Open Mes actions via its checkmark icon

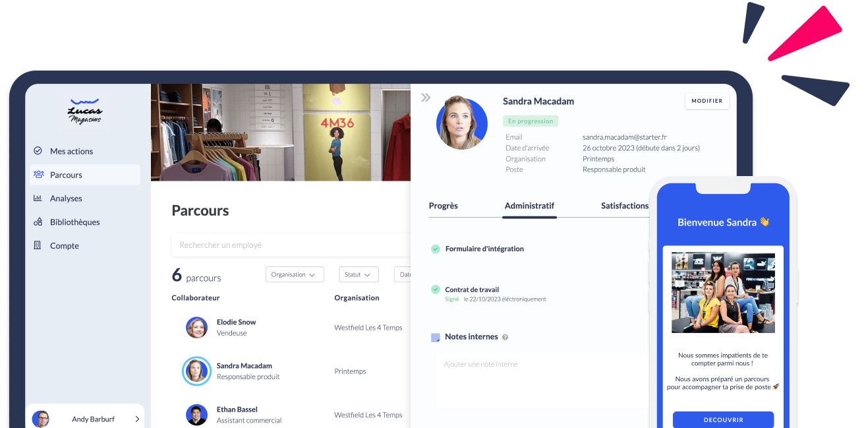tap(38, 151)
